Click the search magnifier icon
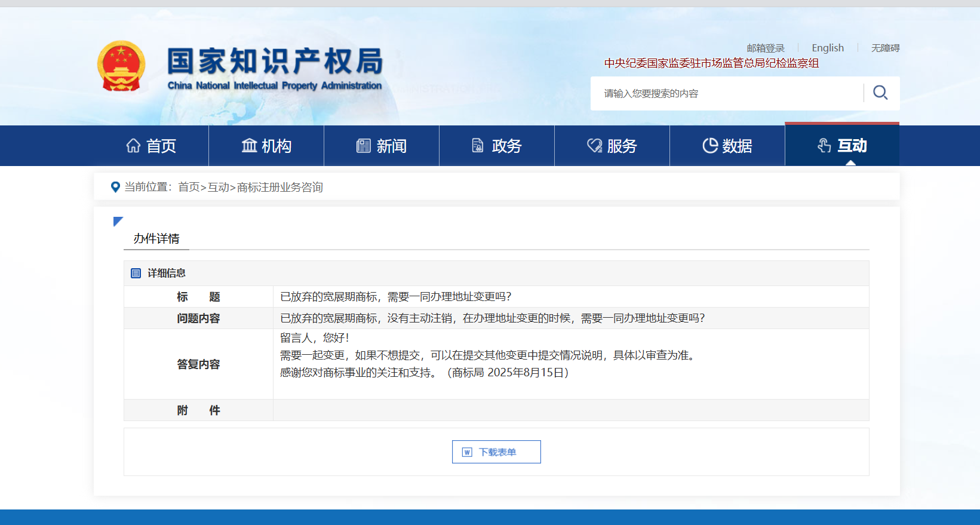 click(880, 93)
